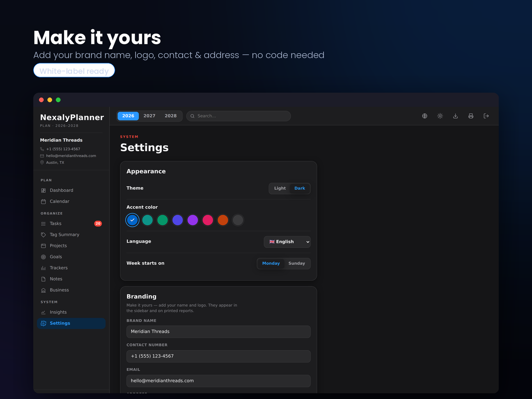Pick the purple accent color
Screen dimensions: 532x399
coord(193,220)
